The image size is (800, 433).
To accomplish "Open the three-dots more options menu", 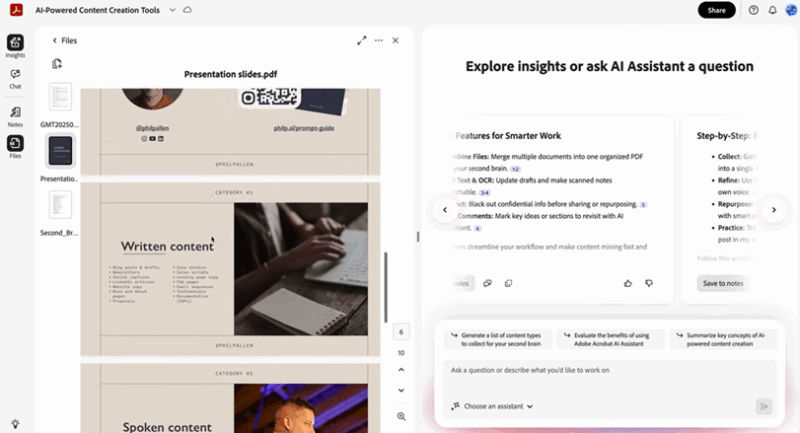I will [378, 41].
